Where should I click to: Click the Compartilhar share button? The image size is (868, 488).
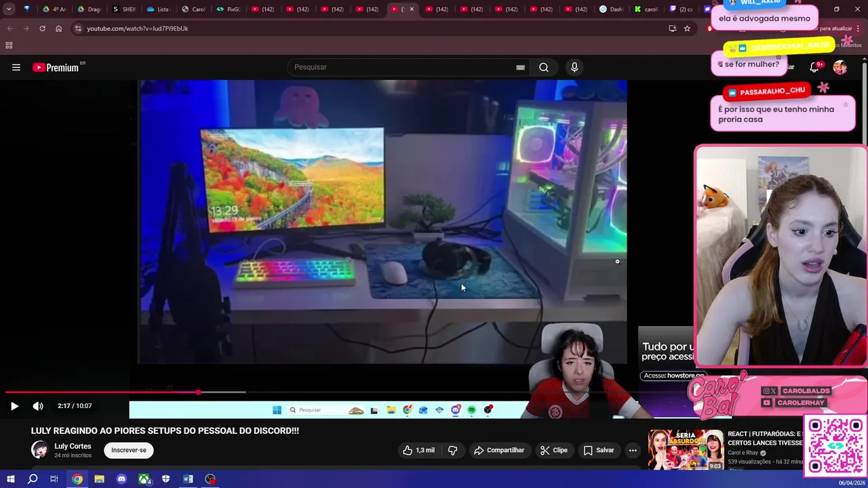[499, 450]
